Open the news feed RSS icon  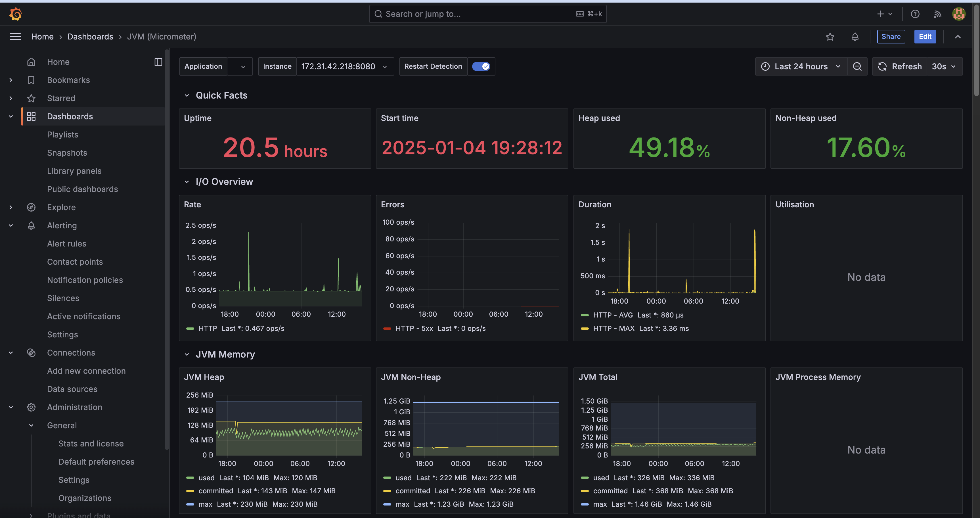(x=937, y=14)
